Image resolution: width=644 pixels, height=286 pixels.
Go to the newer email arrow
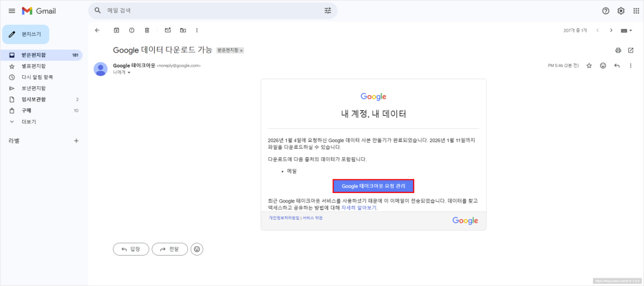[598, 30]
